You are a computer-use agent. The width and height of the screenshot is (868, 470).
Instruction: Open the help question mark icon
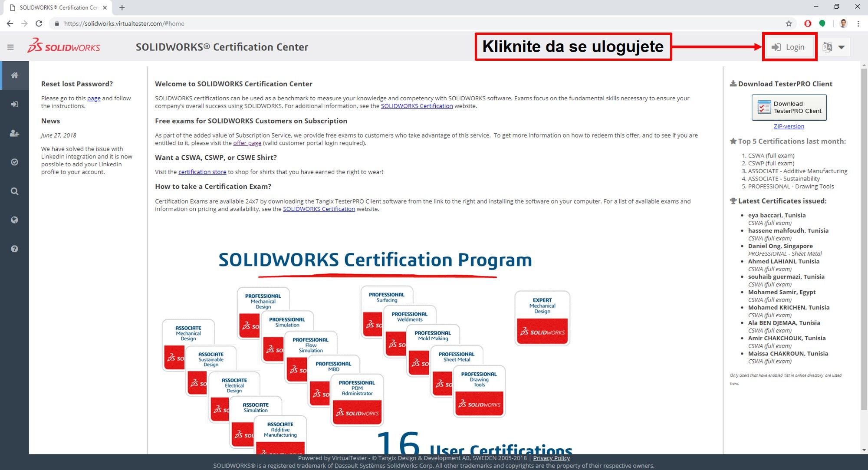coord(14,249)
